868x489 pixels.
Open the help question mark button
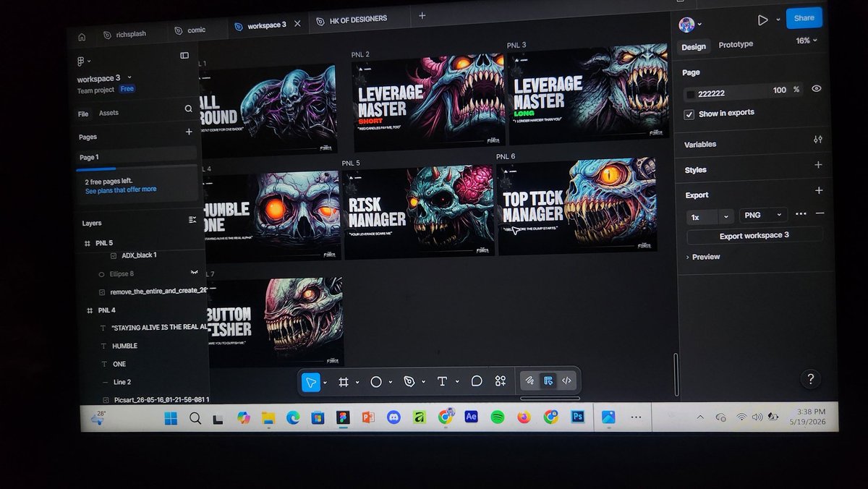click(x=811, y=378)
